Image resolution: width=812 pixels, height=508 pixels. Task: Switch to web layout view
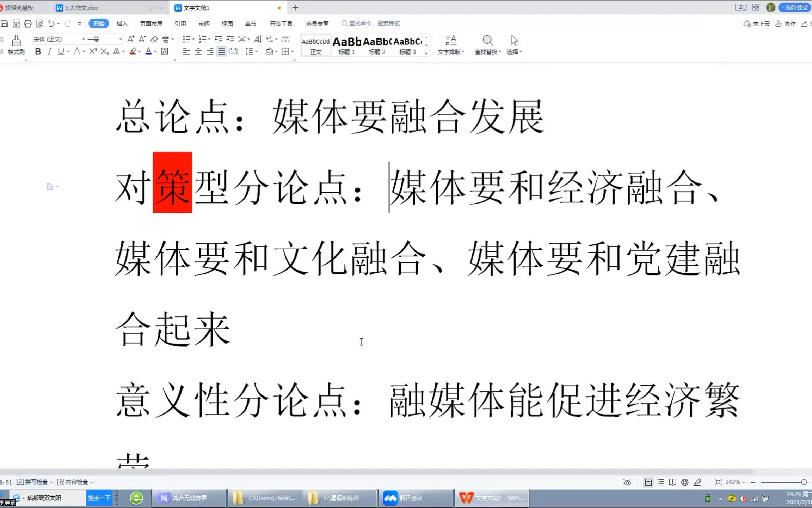click(685, 482)
